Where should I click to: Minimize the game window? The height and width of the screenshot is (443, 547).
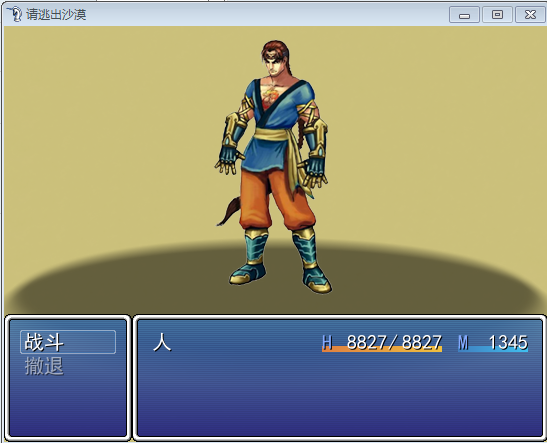pyautogui.click(x=464, y=15)
